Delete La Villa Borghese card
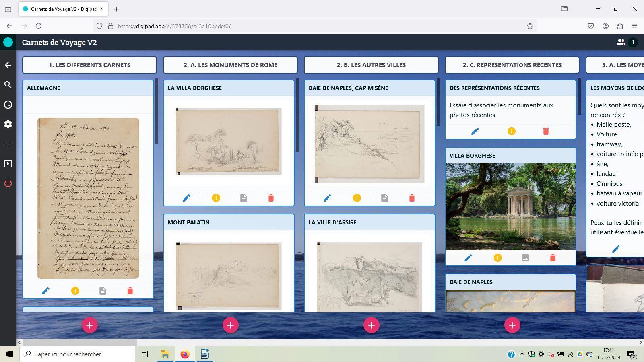 (x=271, y=198)
